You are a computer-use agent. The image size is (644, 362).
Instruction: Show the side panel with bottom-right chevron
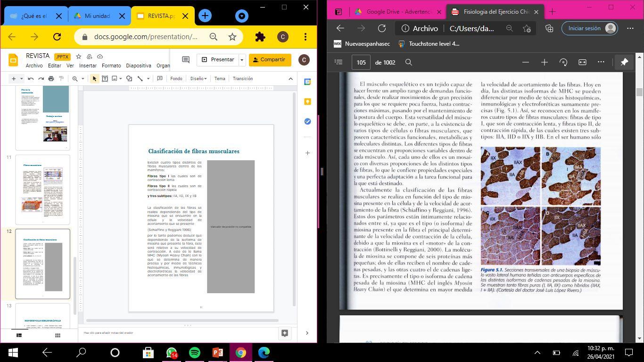[307, 333]
